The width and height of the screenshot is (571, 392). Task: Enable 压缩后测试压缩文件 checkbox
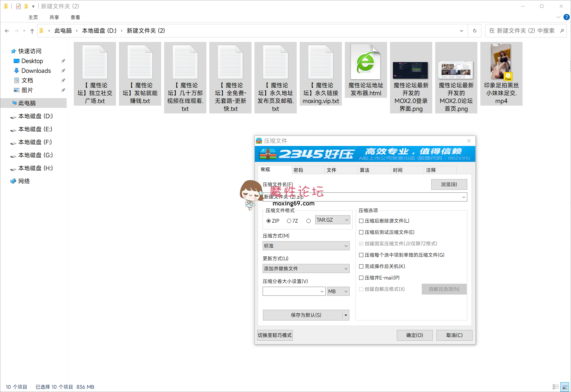(x=361, y=232)
